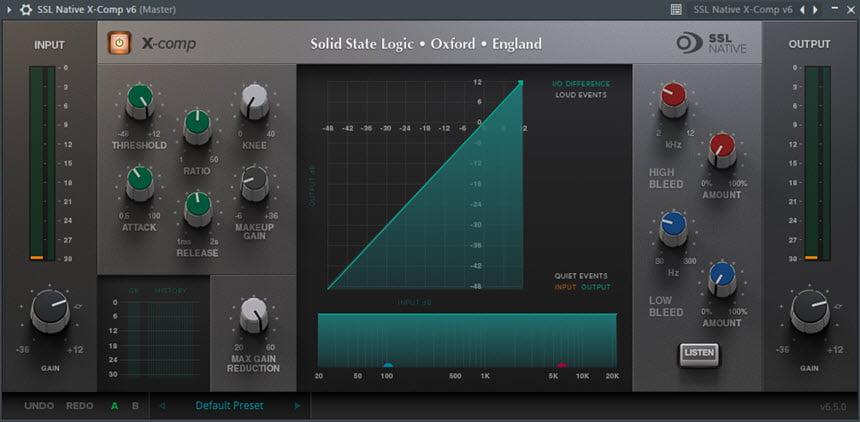Click the Attack knob
860x422 pixels.
(140, 184)
